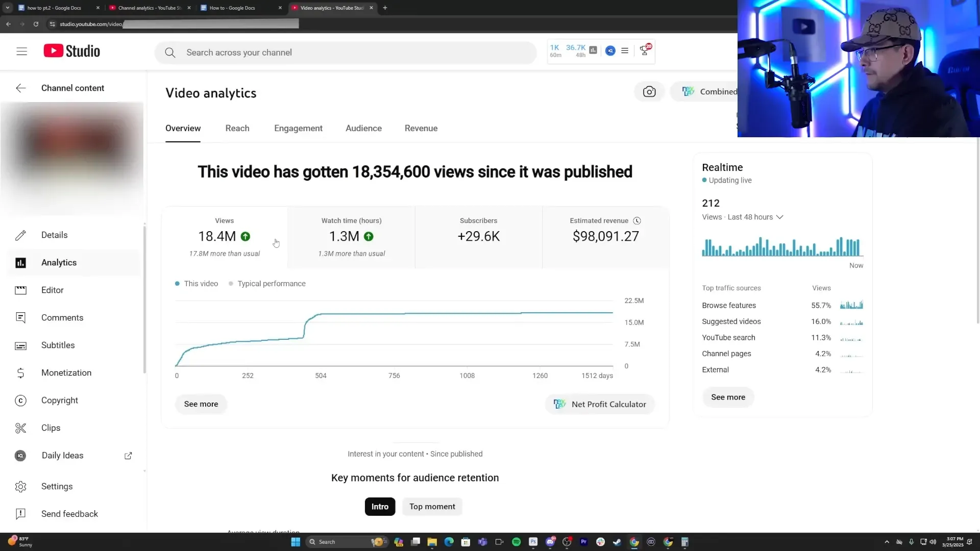Click the Search across your channel field
This screenshot has height=551, width=980.
(x=346, y=53)
